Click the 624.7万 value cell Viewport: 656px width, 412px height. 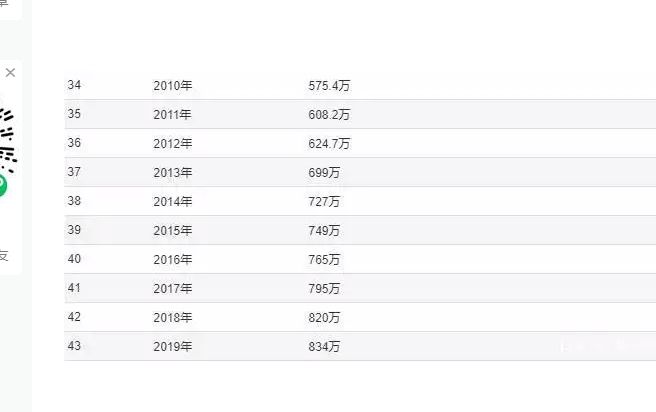pos(329,143)
